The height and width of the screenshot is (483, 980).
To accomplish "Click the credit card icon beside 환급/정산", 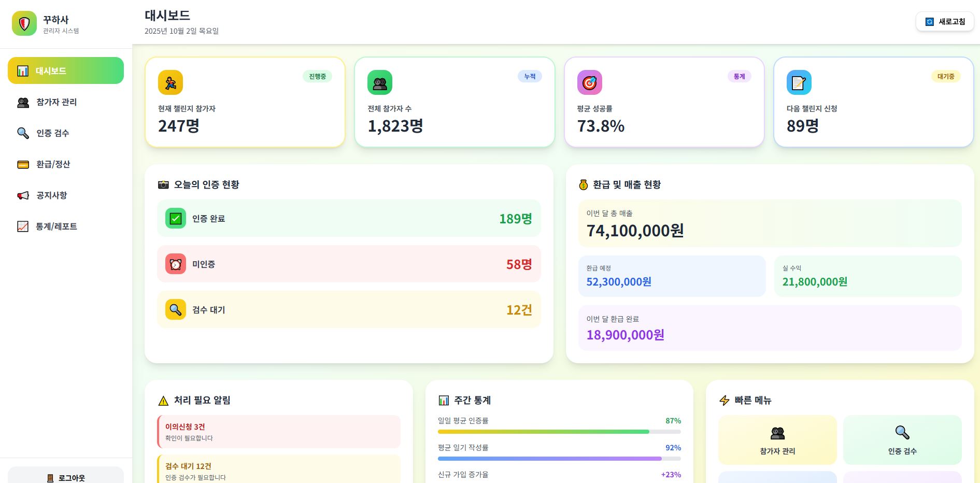I will (23, 164).
